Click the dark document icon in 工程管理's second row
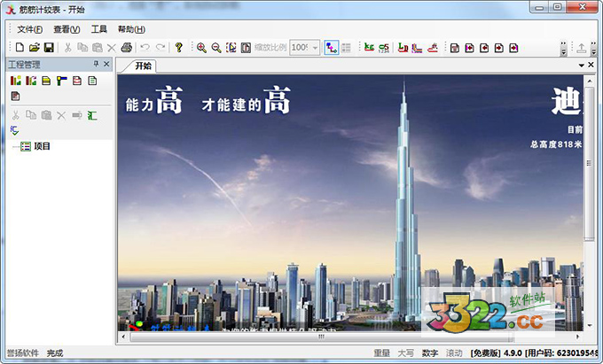 tap(15, 96)
